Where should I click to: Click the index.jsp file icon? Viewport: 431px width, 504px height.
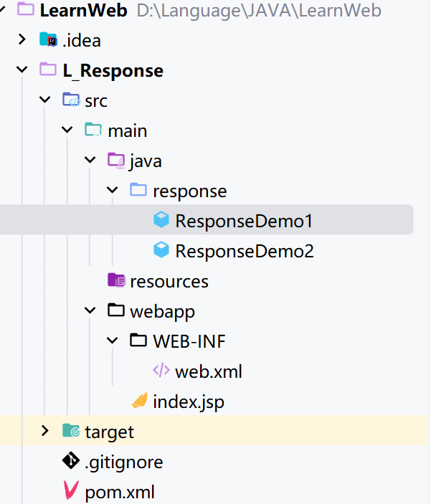tap(139, 401)
